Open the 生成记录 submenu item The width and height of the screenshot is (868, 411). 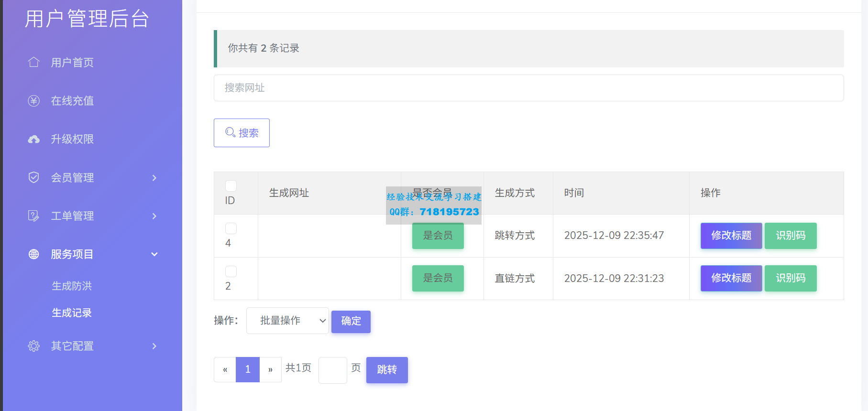coord(72,313)
